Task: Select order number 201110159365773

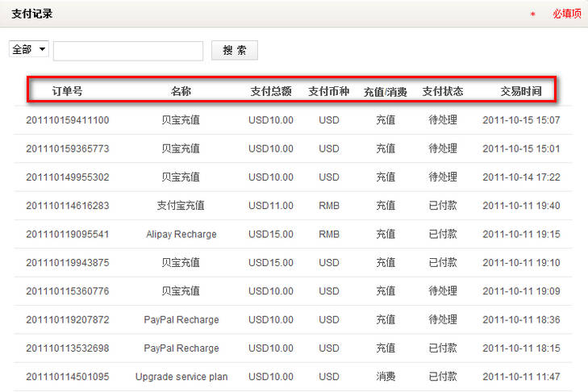Action: [x=68, y=148]
